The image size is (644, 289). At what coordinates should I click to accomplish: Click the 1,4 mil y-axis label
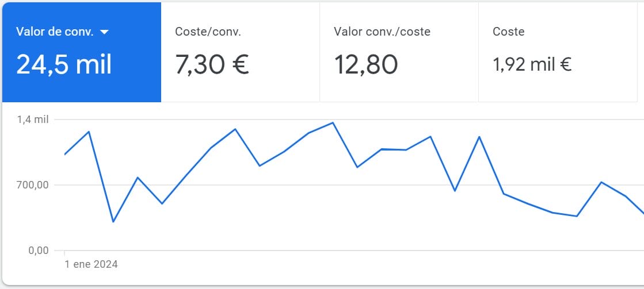pyautogui.click(x=33, y=120)
